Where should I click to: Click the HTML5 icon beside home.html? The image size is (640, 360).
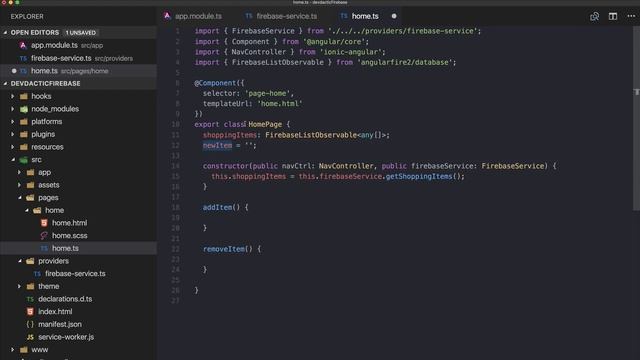44,223
